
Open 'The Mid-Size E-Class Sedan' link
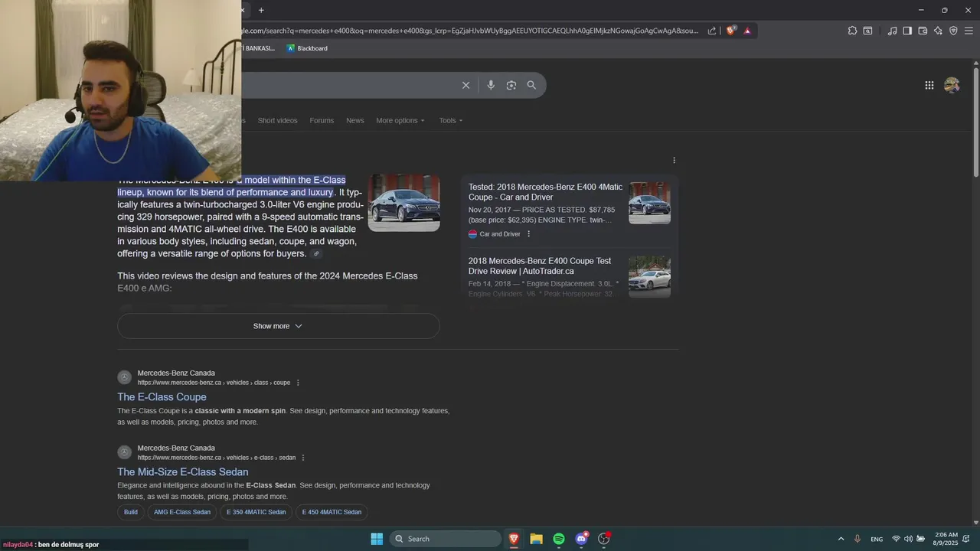(182, 472)
